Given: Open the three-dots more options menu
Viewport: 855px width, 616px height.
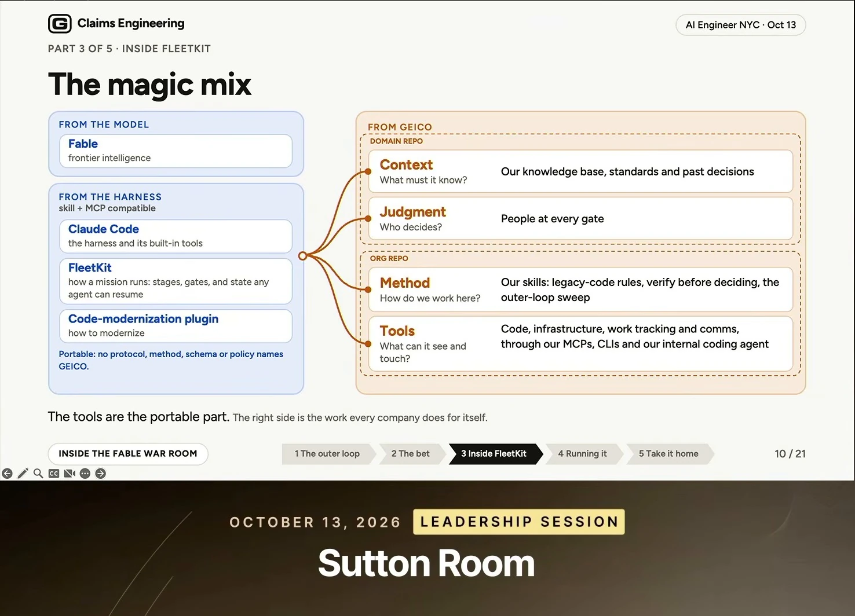Looking at the screenshot, I should (x=85, y=474).
